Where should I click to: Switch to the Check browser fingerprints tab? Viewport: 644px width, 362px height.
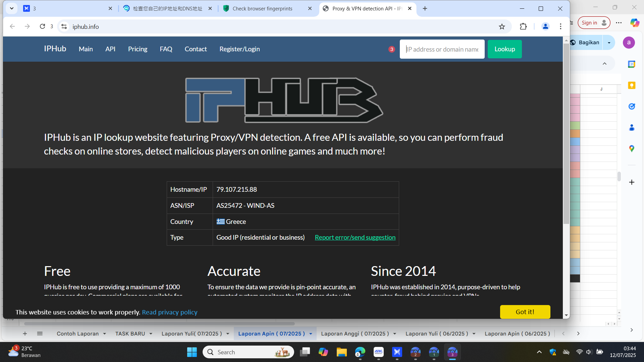263,9
